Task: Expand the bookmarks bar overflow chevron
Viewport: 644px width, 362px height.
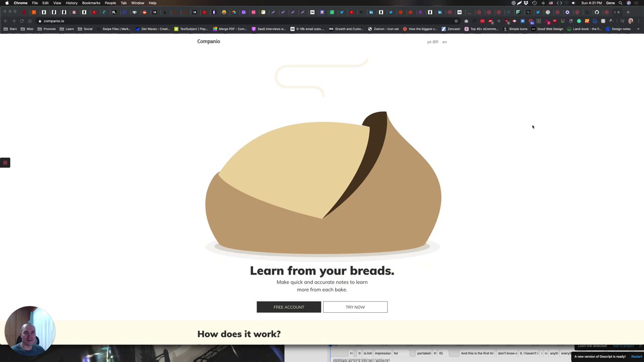Action: point(638,29)
